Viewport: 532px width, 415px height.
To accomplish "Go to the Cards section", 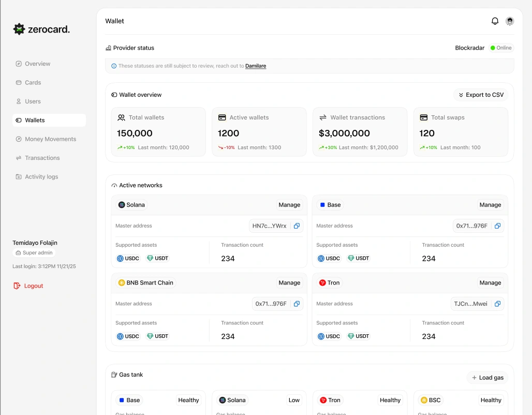I will pos(49,82).
